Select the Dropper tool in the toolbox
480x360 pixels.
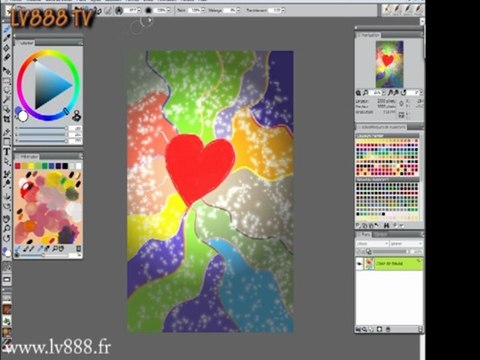click(x=7, y=38)
